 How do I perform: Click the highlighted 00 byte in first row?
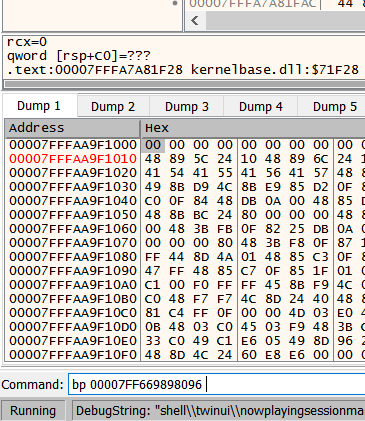153,145
